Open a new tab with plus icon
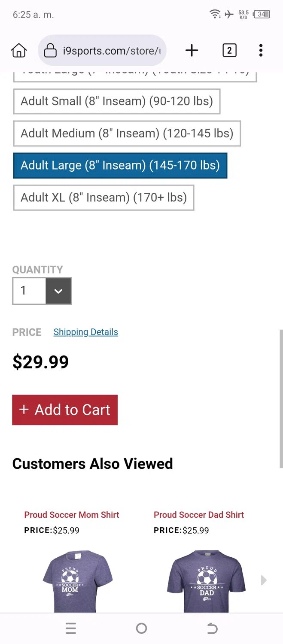The image size is (283, 644). click(192, 51)
